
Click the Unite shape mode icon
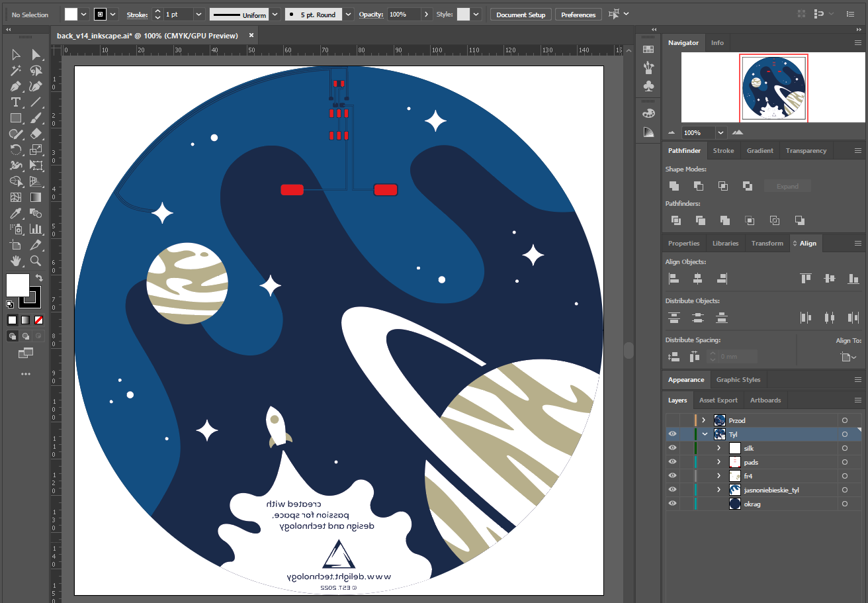(674, 186)
